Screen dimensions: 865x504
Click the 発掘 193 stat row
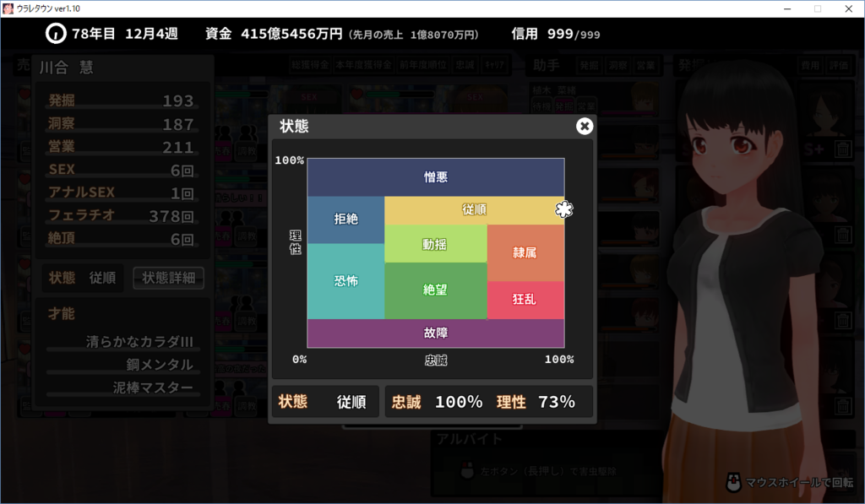(122, 100)
